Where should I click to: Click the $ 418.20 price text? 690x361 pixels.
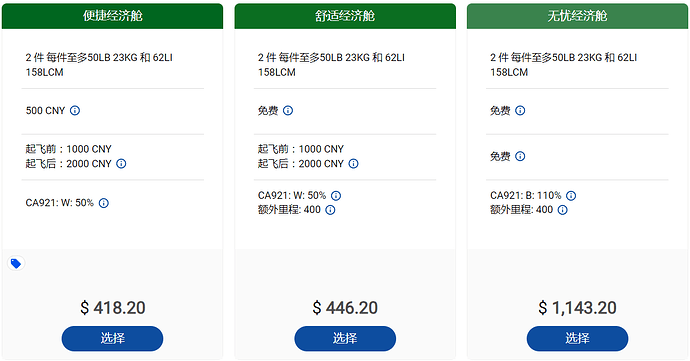[113, 308]
